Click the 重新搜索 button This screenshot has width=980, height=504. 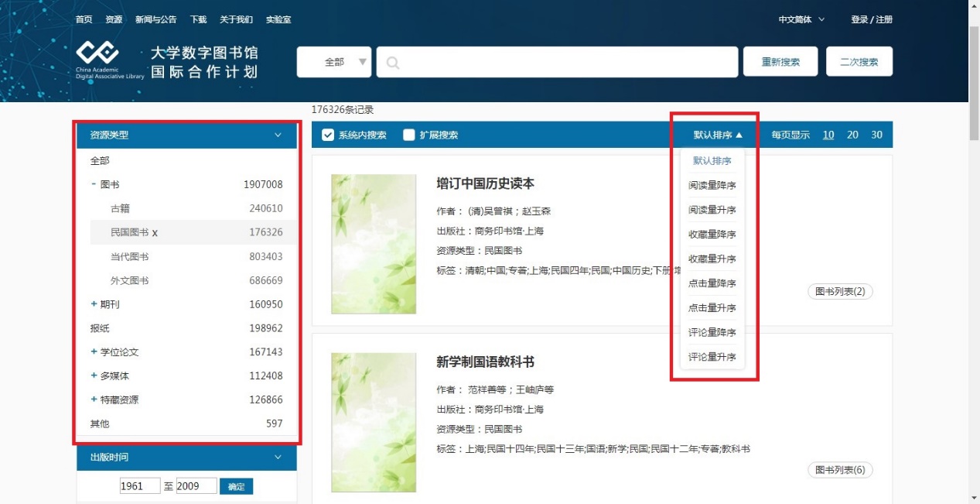click(x=780, y=63)
